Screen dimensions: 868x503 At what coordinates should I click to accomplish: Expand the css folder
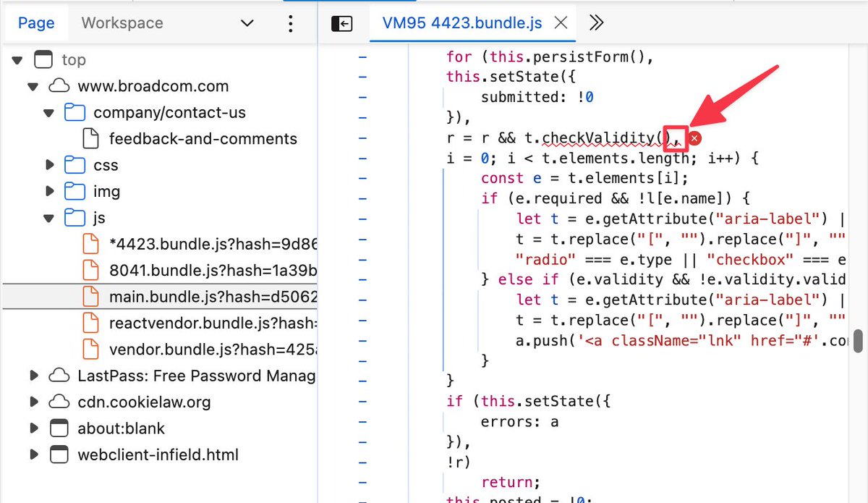pyautogui.click(x=49, y=165)
